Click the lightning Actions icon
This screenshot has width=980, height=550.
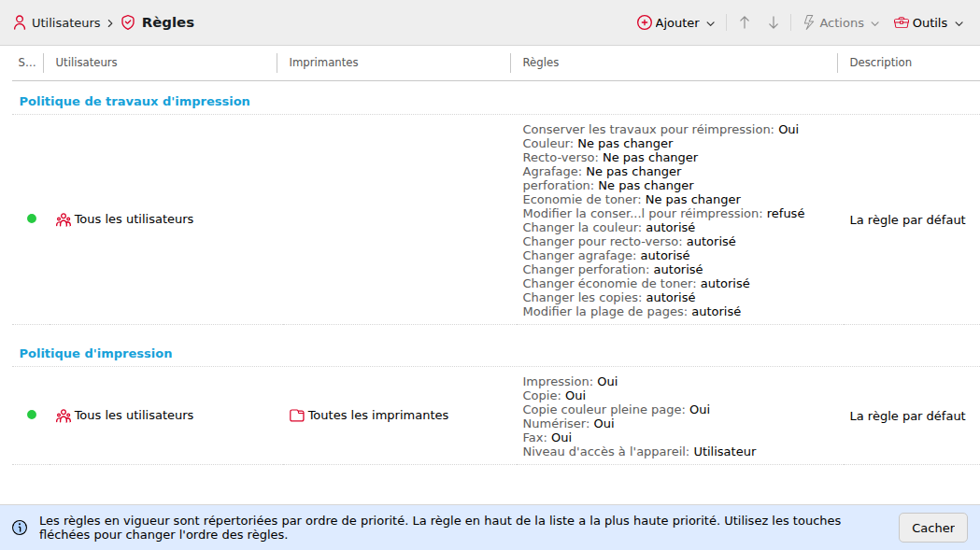click(x=809, y=22)
